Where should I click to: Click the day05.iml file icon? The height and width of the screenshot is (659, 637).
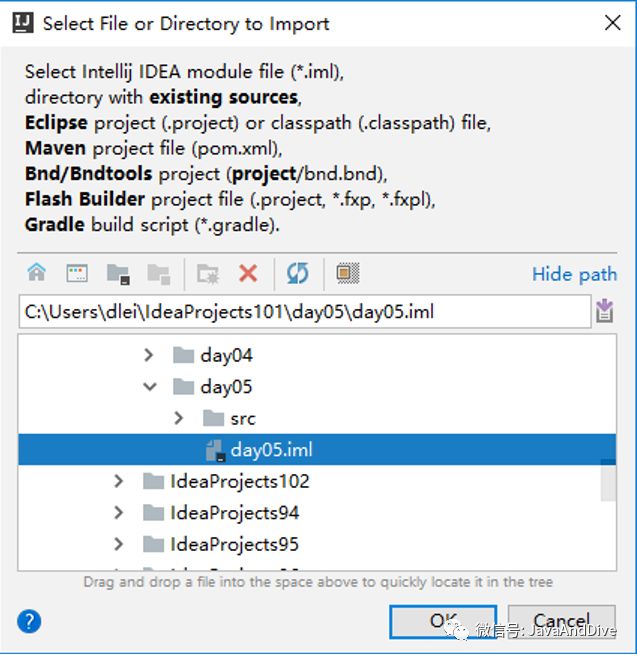click(x=215, y=451)
